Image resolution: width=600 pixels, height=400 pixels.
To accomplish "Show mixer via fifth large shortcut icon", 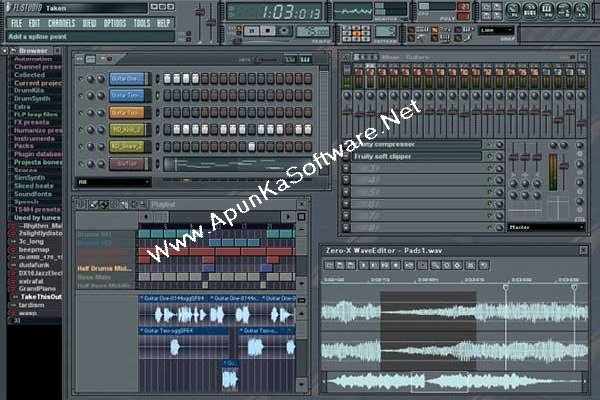I will 582,11.
